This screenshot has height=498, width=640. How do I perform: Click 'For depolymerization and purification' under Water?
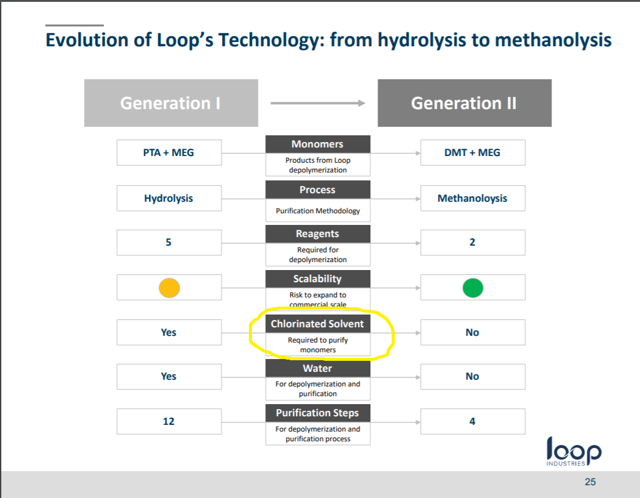(x=318, y=389)
